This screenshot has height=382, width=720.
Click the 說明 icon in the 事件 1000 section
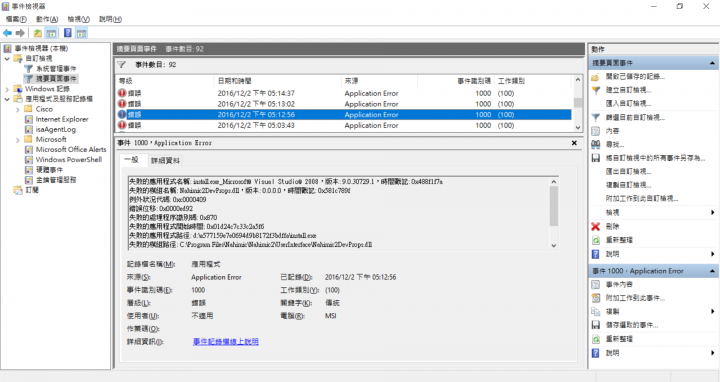pos(596,353)
